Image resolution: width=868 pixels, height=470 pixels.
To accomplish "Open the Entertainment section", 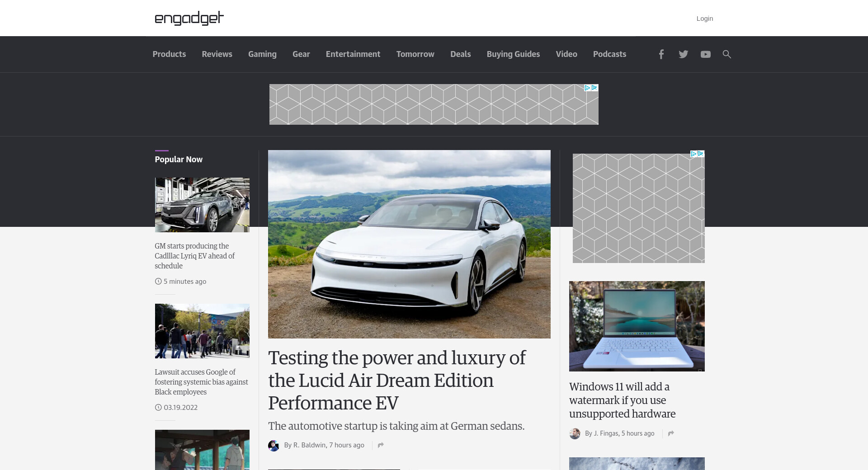I will coord(353,54).
